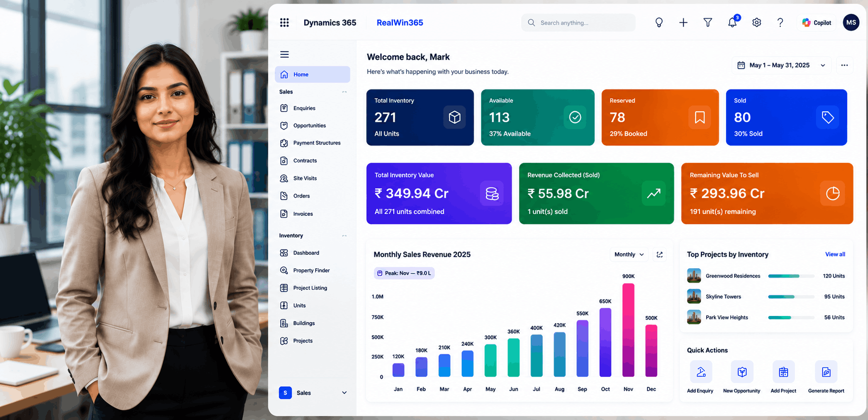The image size is (868, 420).
Task: Click the Search anything field
Action: click(x=578, y=23)
